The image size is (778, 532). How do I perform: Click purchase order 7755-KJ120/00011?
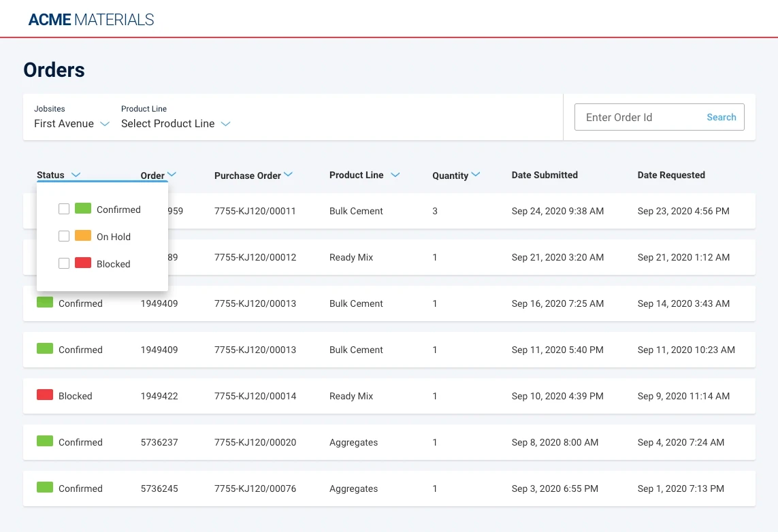(x=255, y=211)
